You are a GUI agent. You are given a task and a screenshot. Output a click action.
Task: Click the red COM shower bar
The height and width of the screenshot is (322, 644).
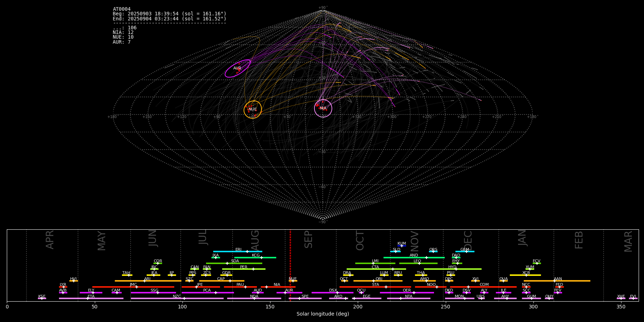483,287
